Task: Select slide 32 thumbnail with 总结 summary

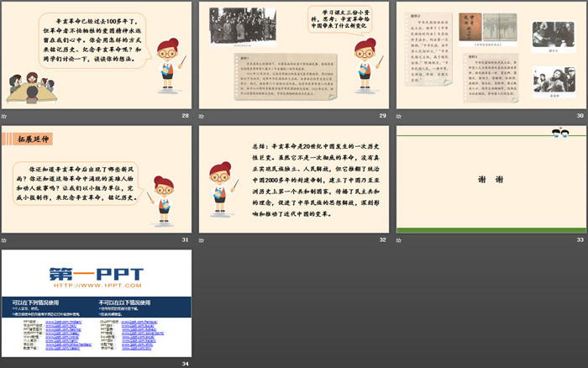Action: point(294,179)
